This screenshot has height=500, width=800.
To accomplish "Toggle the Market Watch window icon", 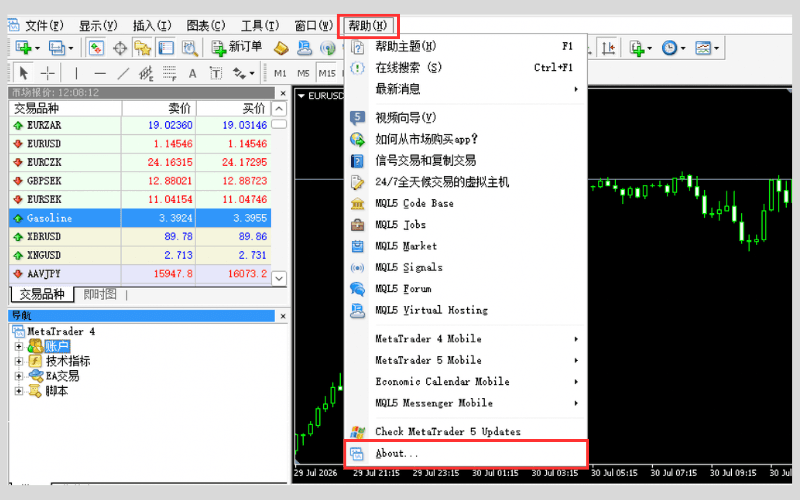I will pos(96,48).
